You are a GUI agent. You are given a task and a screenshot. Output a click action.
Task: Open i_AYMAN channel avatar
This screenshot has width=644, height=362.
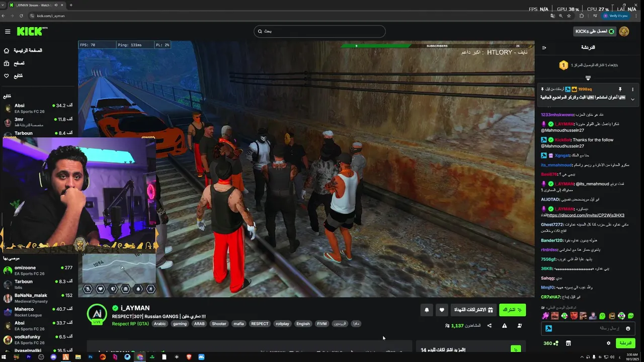click(x=97, y=314)
